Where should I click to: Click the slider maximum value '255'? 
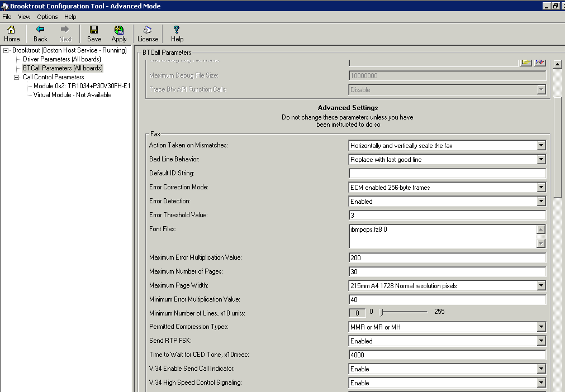[x=439, y=312]
